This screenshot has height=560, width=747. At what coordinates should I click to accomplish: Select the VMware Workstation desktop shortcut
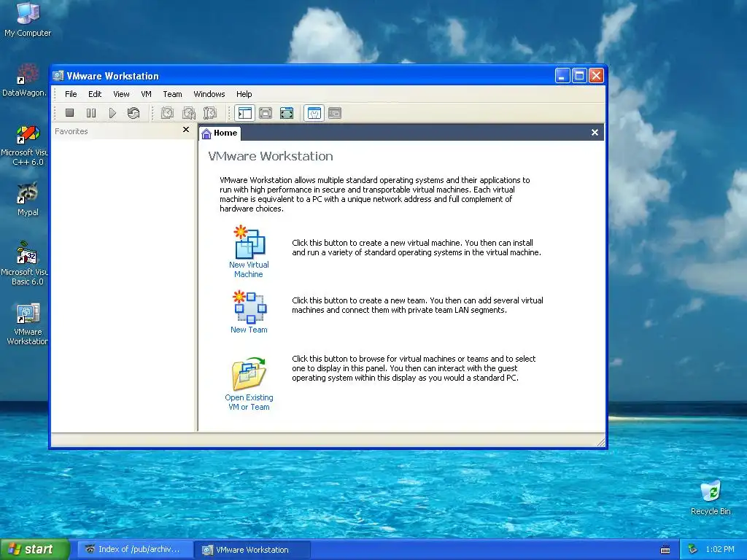click(27, 324)
